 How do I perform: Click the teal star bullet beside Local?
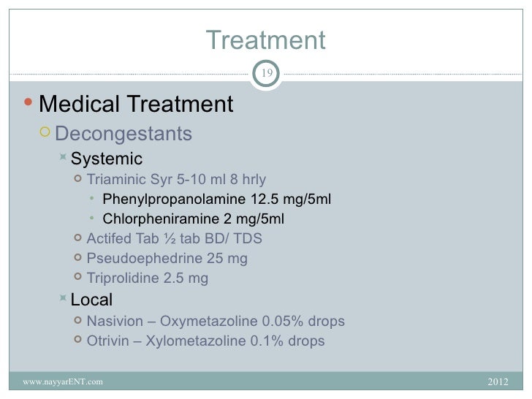(63, 298)
